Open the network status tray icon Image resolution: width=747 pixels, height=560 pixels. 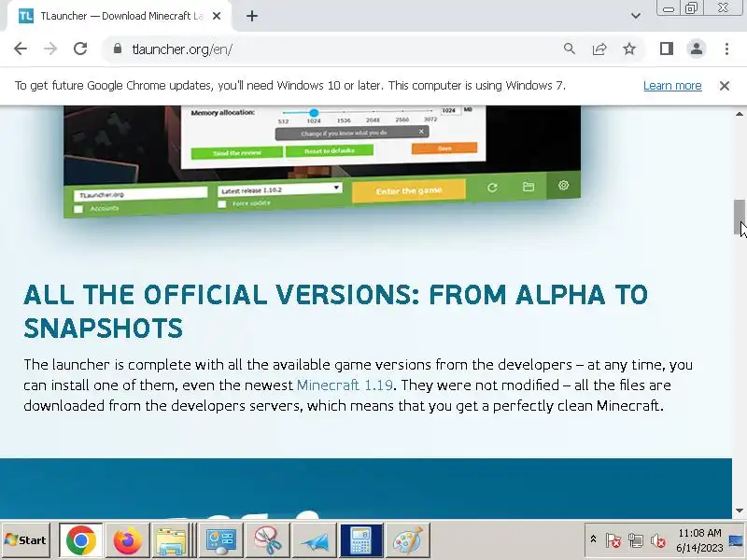click(636, 540)
